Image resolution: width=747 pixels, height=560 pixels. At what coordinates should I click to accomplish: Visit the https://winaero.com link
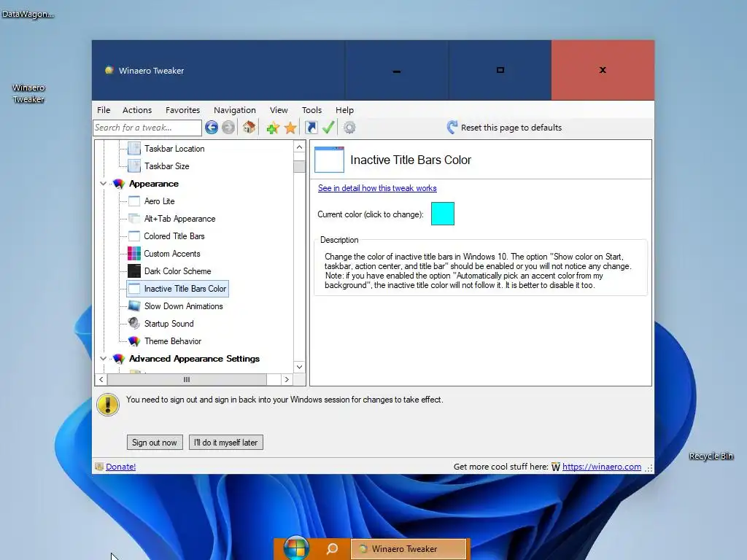click(602, 467)
